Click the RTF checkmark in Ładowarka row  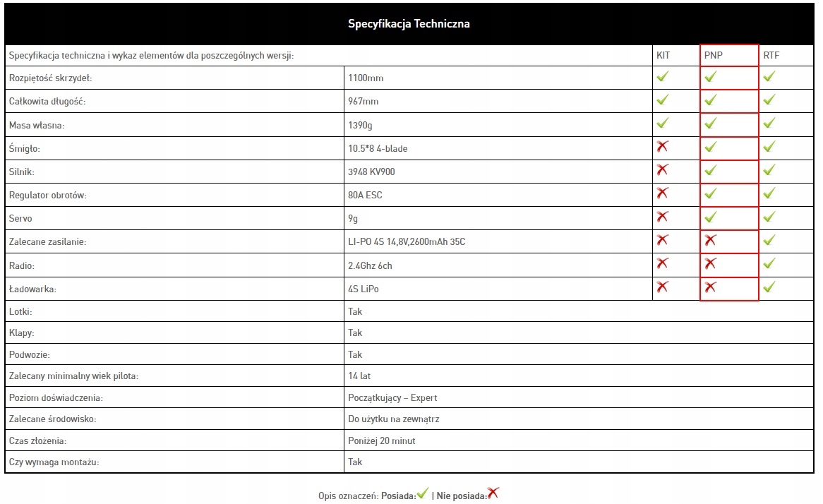769,287
